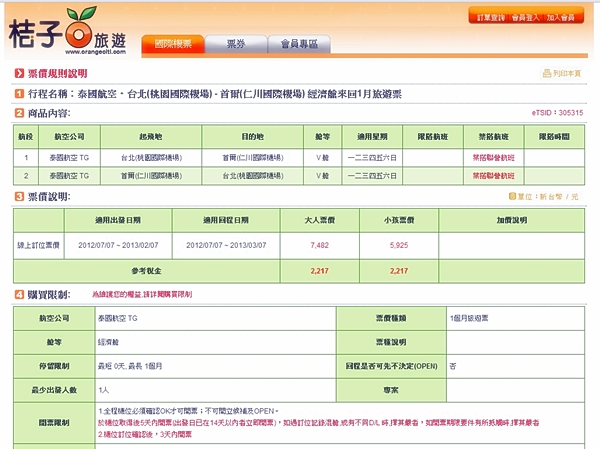
Task: Switch to the 票券 tab
Action: pos(236,44)
